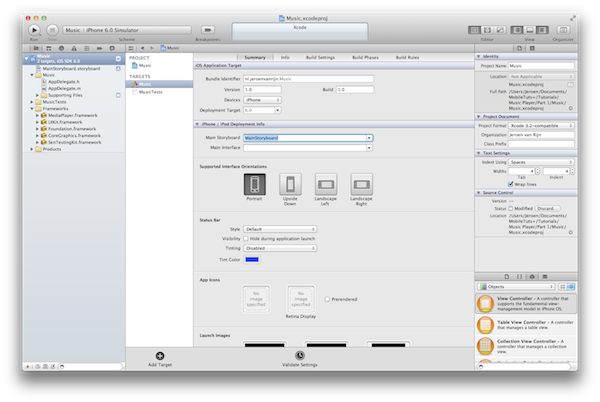Viewport: 600px width, 402px height.
Task: Open the Deployment Target dropdown arrow
Action: pos(277,110)
